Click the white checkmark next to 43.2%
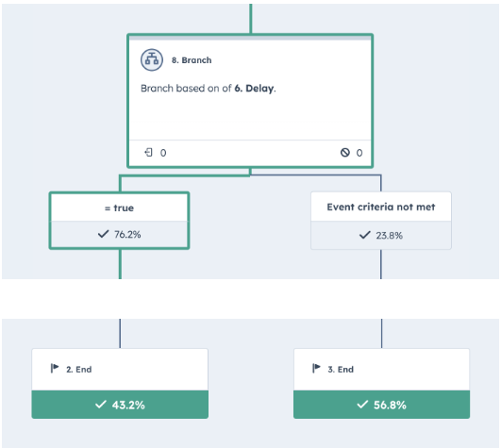Viewport: 501px width, 448px height. tap(101, 405)
